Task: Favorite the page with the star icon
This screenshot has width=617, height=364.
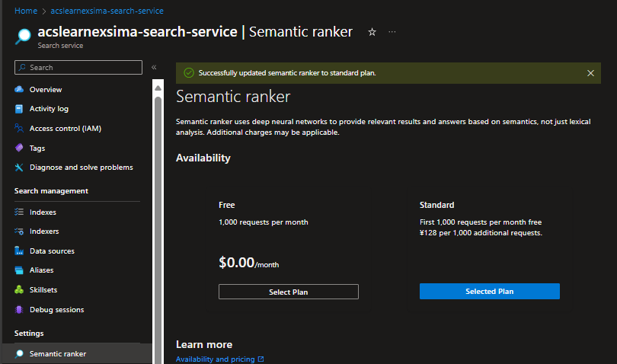Action: pyautogui.click(x=372, y=32)
